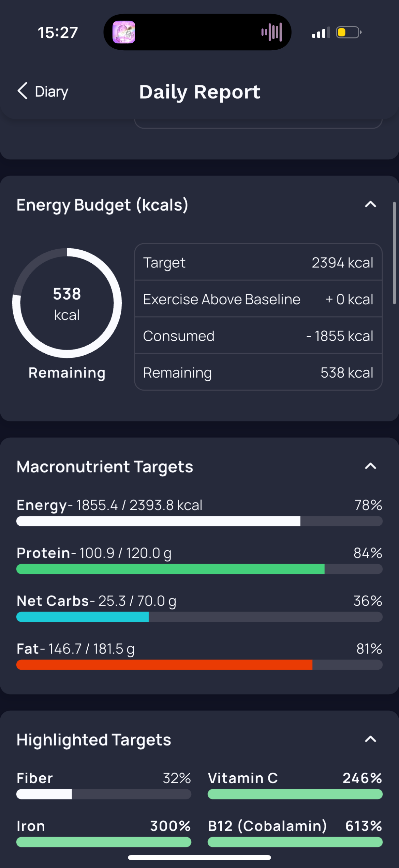The image size is (399, 868).
Task: Tap the Net Carbs cyan progress bar
Action: 199,617
